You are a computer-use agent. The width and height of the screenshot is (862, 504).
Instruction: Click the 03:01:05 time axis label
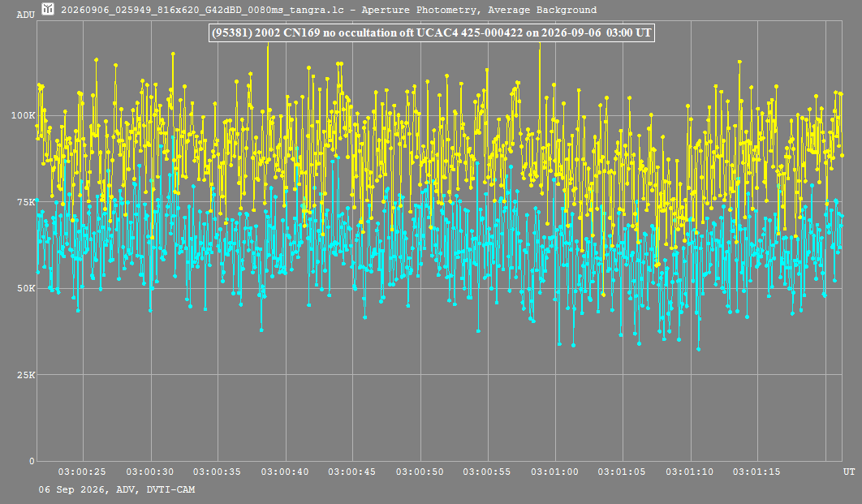point(622,472)
